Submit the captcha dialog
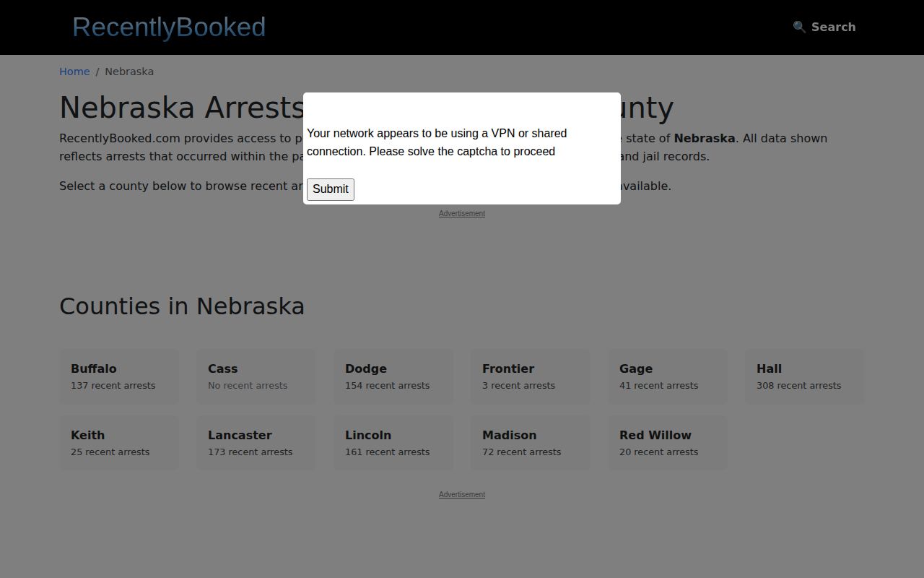 click(x=331, y=189)
